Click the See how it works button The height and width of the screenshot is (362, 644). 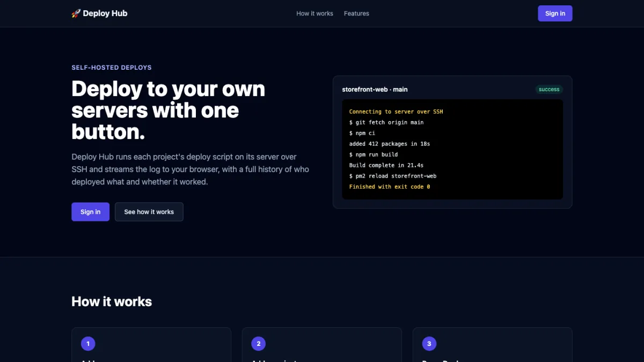click(149, 212)
